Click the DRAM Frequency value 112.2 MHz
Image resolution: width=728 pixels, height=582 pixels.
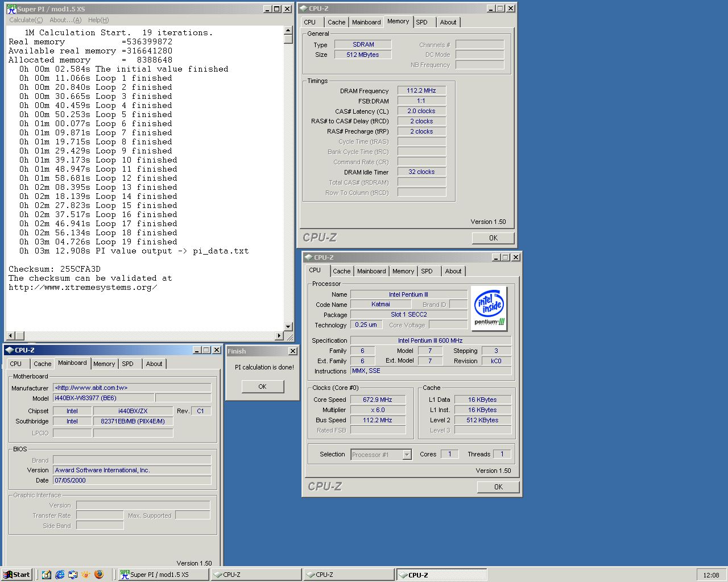(x=421, y=90)
